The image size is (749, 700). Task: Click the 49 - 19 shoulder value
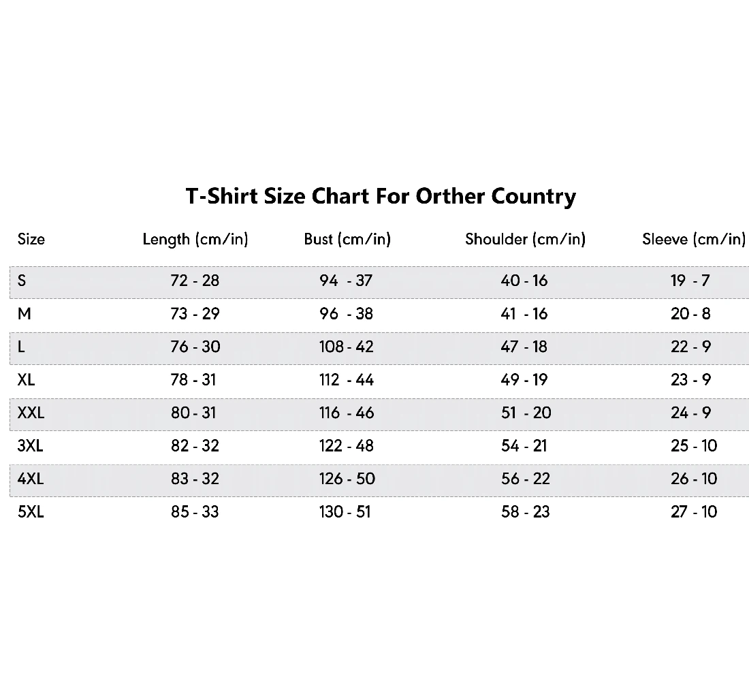[x=524, y=380]
